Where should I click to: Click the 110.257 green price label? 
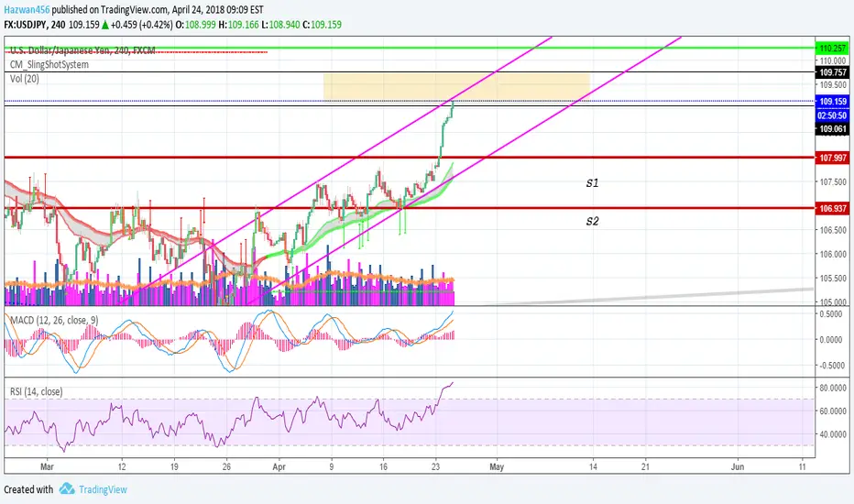pyautogui.click(x=832, y=49)
